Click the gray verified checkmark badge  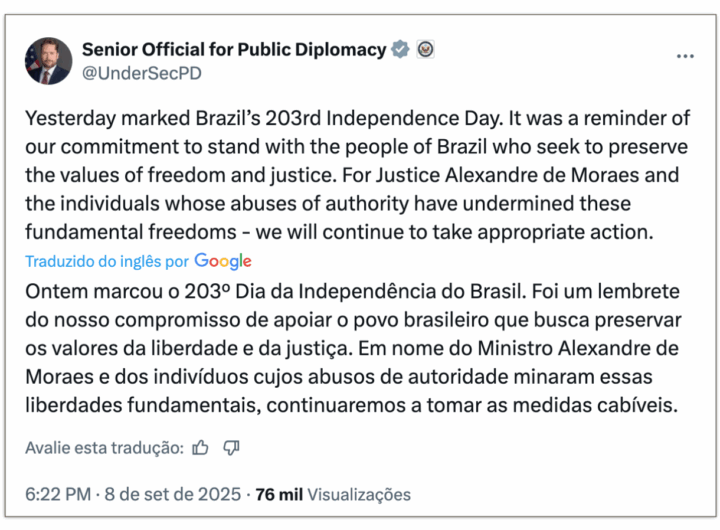tap(400, 49)
